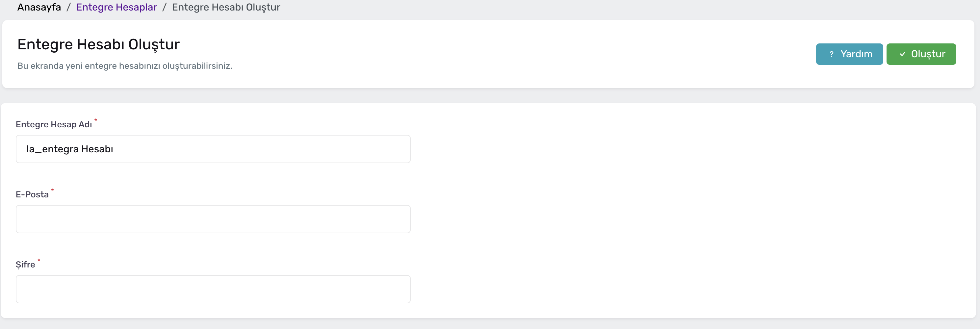Click inside the Şifre password field
The width and height of the screenshot is (980, 329).
[x=213, y=289]
